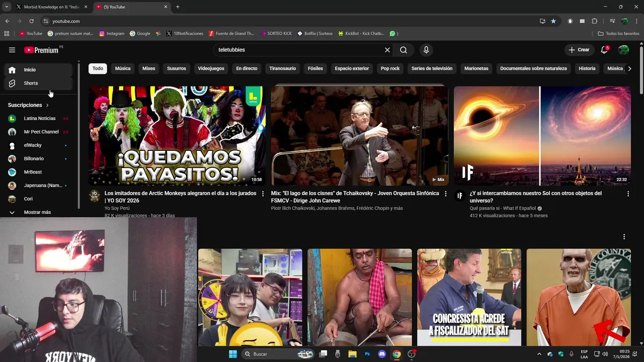The image size is (644, 362).
Task: Select the Fósiles filter chip
Action: click(x=315, y=68)
